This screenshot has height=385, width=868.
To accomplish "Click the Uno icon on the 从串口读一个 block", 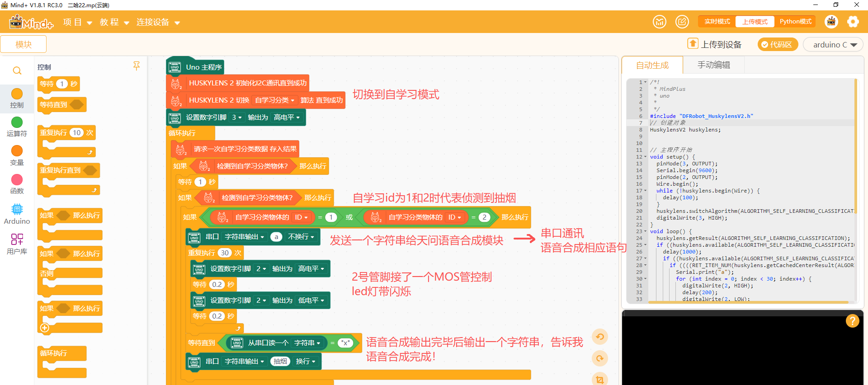I will click(x=237, y=343).
